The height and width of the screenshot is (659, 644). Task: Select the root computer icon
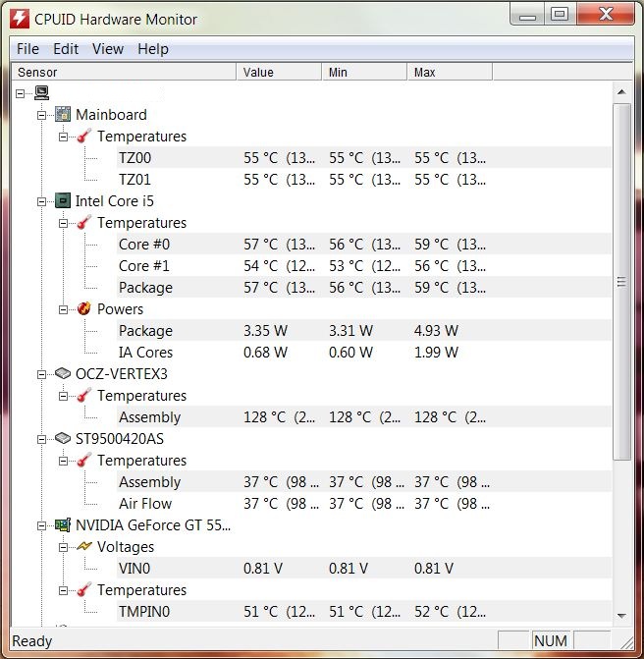pyautogui.click(x=41, y=93)
